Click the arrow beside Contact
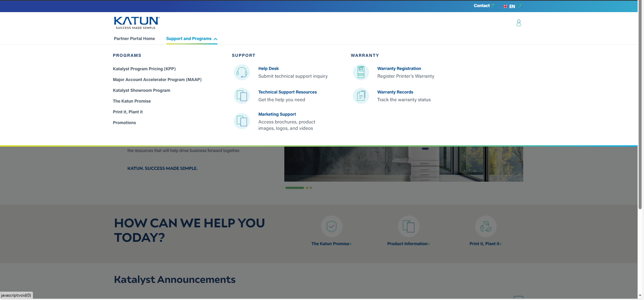This screenshot has width=644, height=300. tap(493, 6)
